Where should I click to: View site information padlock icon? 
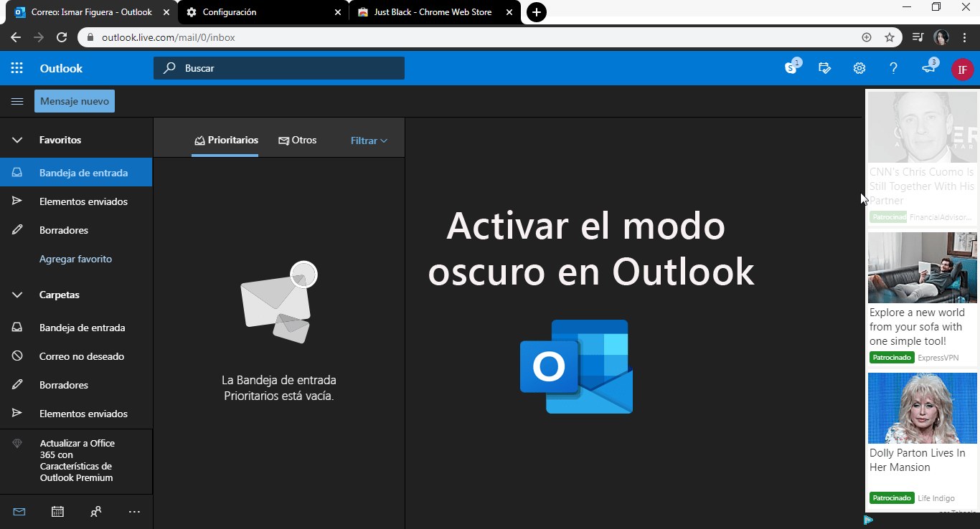[90, 37]
